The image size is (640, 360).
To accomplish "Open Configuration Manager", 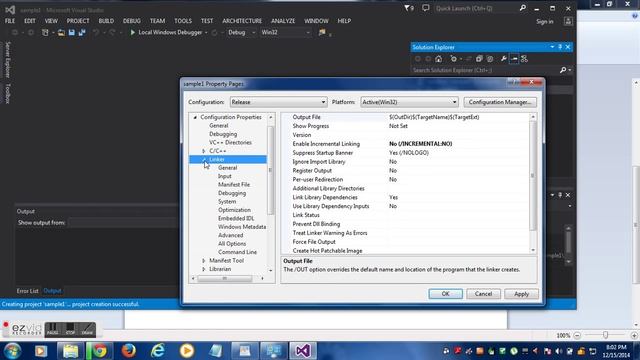I will (x=500, y=102).
